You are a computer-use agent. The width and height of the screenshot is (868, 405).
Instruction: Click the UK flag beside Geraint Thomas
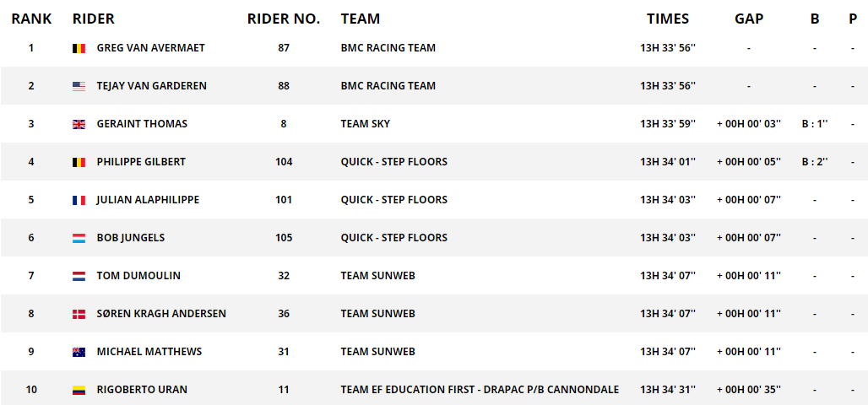(79, 125)
